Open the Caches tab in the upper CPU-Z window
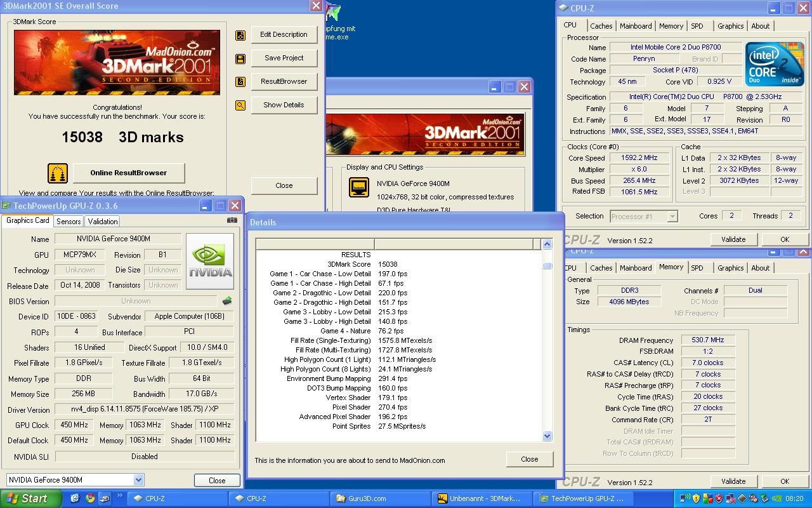 click(601, 26)
